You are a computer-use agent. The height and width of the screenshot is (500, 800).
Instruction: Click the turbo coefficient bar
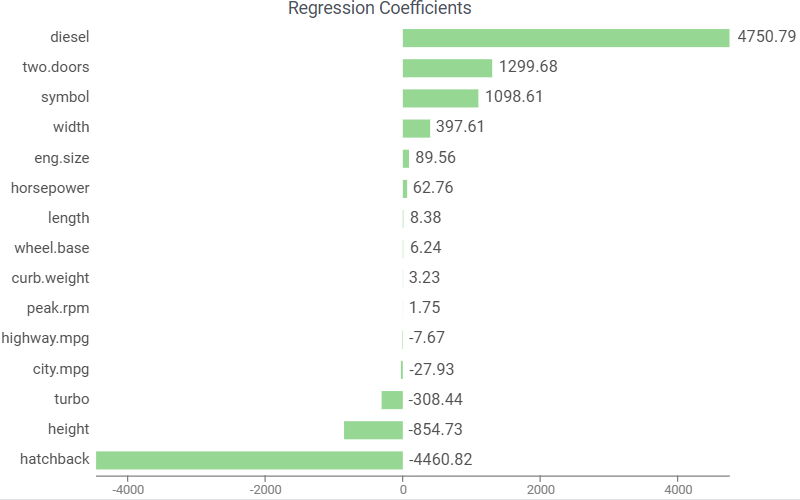392,400
